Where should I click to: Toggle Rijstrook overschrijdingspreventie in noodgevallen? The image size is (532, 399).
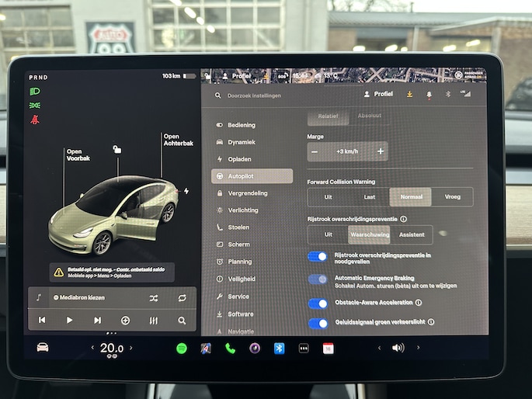click(x=318, y=257)
